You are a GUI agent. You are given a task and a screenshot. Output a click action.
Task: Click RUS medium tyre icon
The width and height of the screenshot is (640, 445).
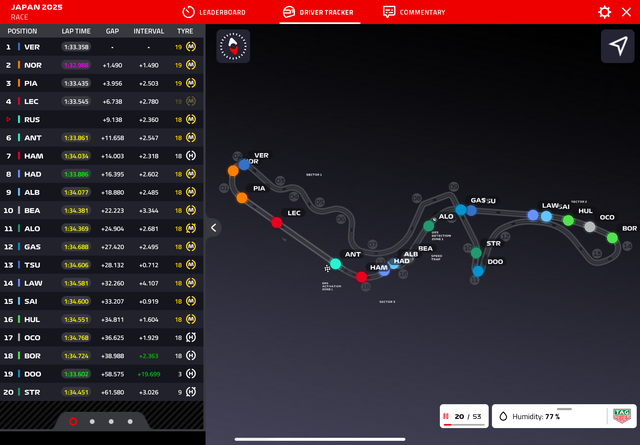click(191, 120)
